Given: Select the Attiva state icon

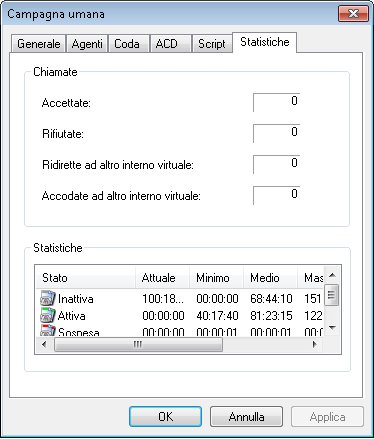Looking at the screenshot, I should [47, 315].
